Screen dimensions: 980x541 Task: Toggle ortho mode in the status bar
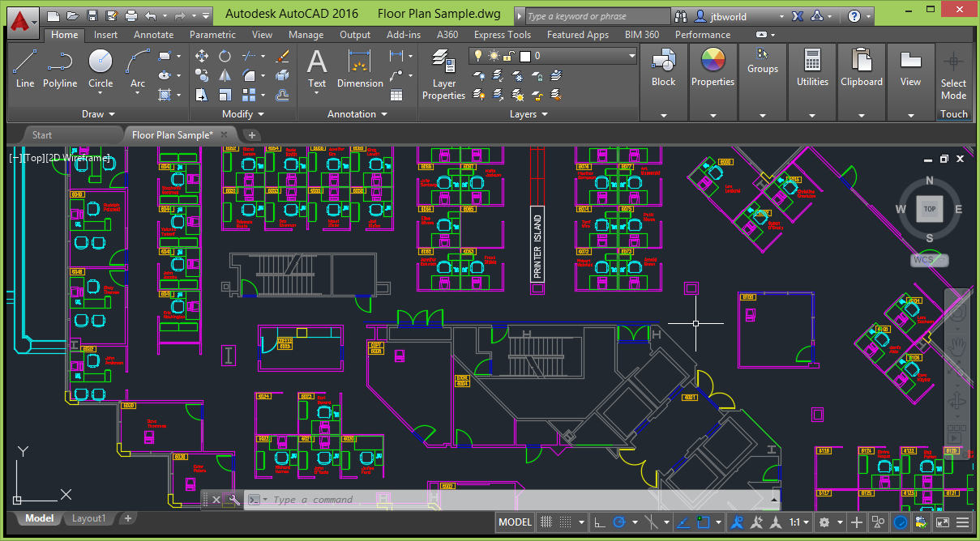coord(601,522)
